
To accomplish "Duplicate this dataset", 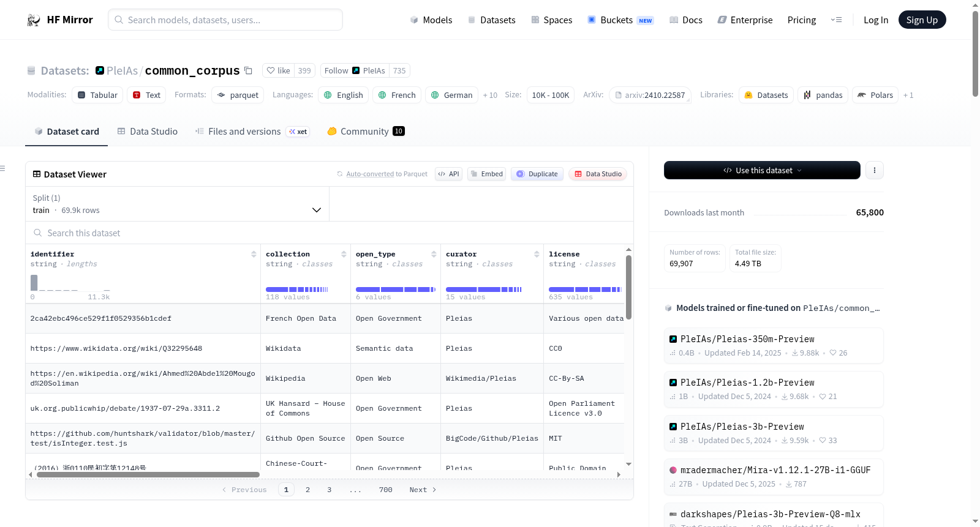I will click(537, 174).
